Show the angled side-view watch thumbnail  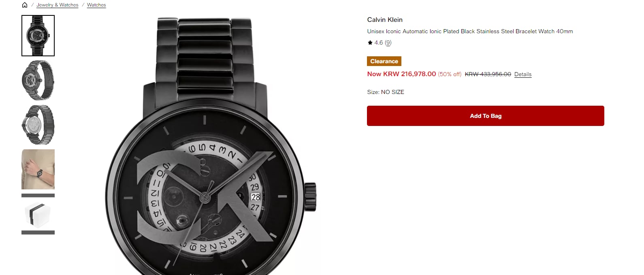(38, 80)
